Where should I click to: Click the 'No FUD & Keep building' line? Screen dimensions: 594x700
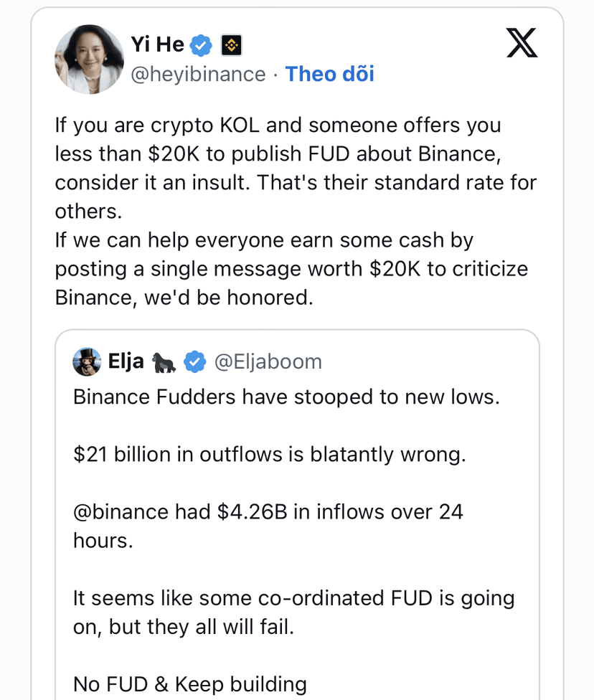(x=189, y=684)
